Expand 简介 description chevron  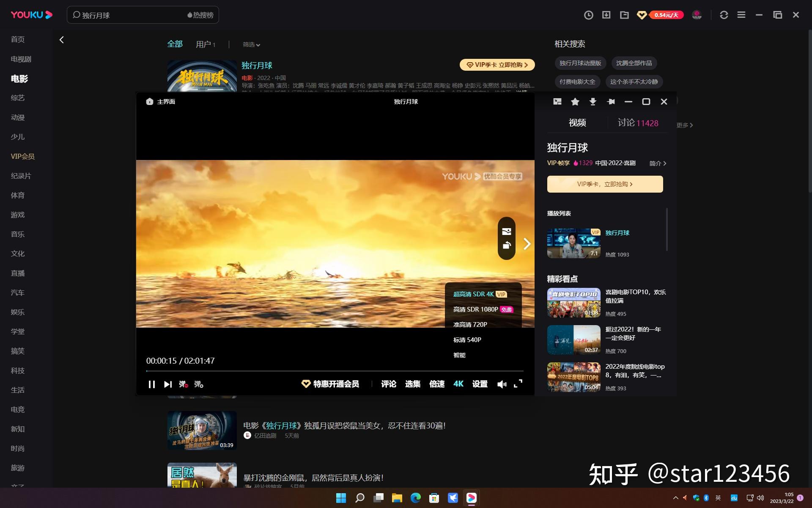[x=658, y=163]
